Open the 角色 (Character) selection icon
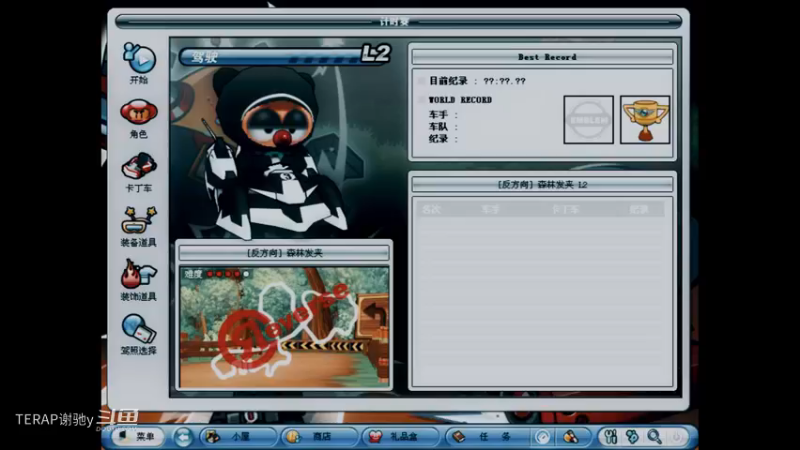The width and height of the screenshot is (800, 450). tap(139, 112)
